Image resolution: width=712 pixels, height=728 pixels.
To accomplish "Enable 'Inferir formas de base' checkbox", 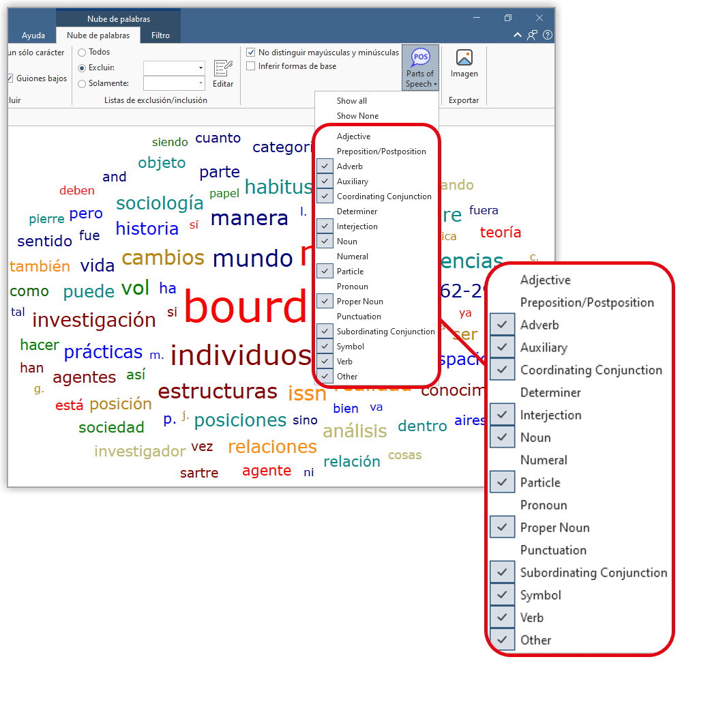I will pyautogui.click(x=251, y=66).
